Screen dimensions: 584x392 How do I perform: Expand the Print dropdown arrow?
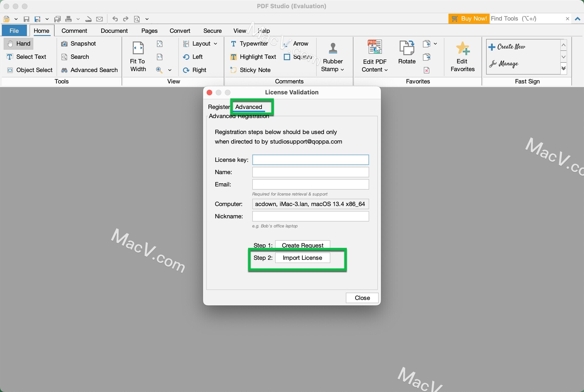point(78,19)
